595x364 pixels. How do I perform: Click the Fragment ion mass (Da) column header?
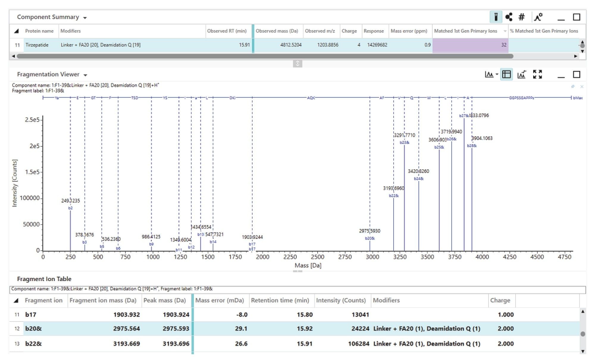click(x=103, y=300)
